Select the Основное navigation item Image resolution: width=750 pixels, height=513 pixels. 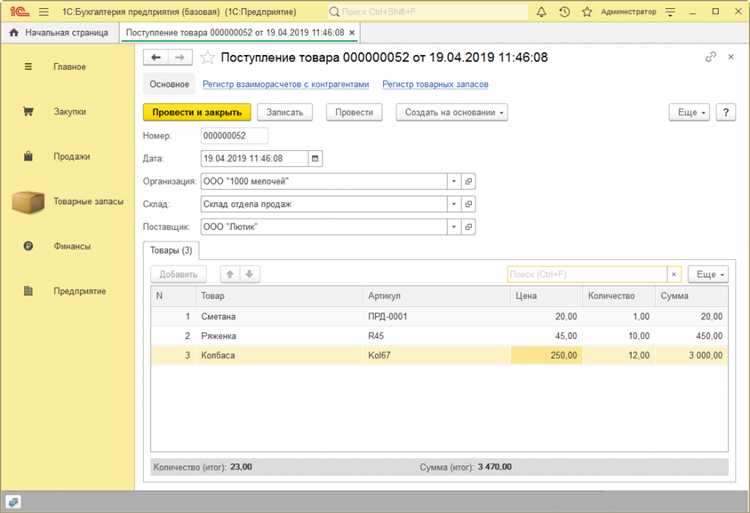point(169,84)
